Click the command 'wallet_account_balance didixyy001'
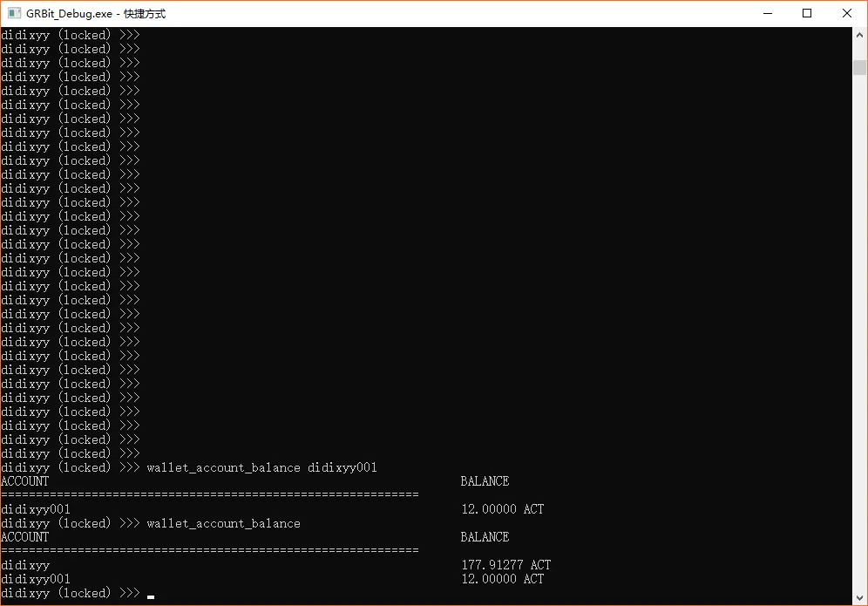This screenshot has height=606, width=868. (261, 468)
